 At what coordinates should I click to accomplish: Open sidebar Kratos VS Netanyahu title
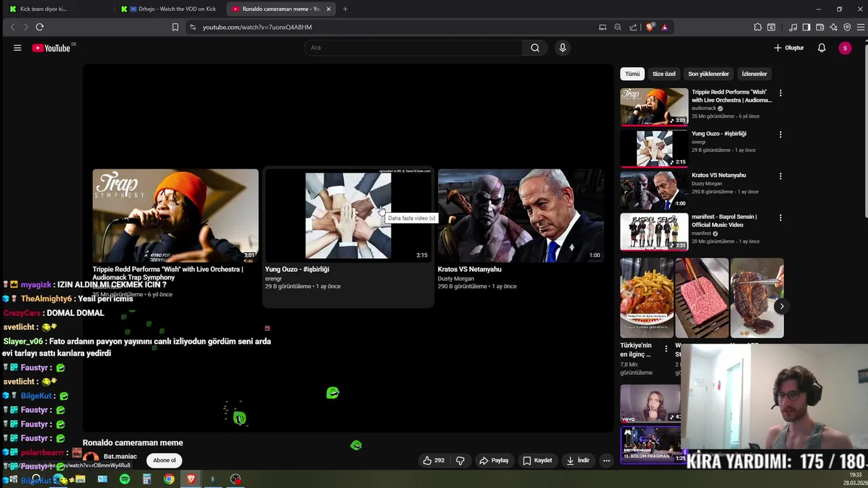point(719,175)
